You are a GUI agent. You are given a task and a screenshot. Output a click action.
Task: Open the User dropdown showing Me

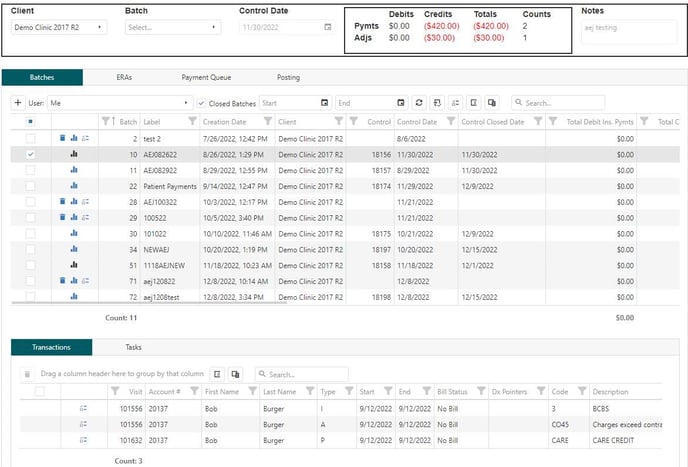(118, 103)
